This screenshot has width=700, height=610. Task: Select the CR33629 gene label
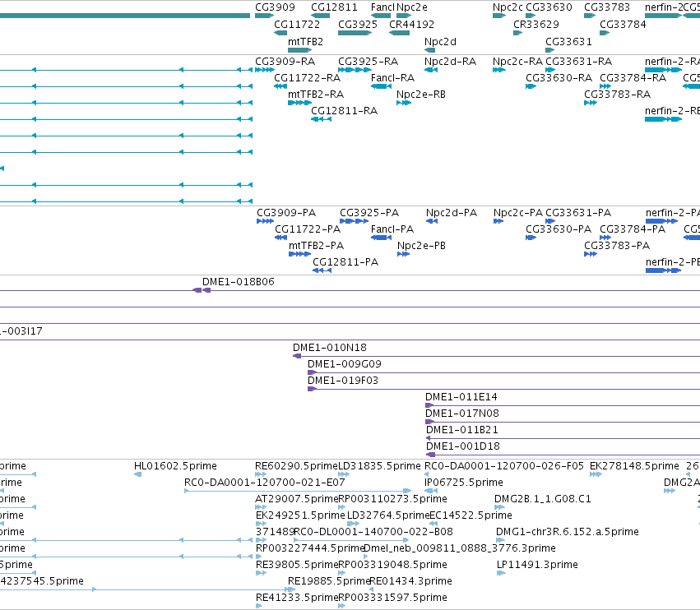tap(536, 25)
